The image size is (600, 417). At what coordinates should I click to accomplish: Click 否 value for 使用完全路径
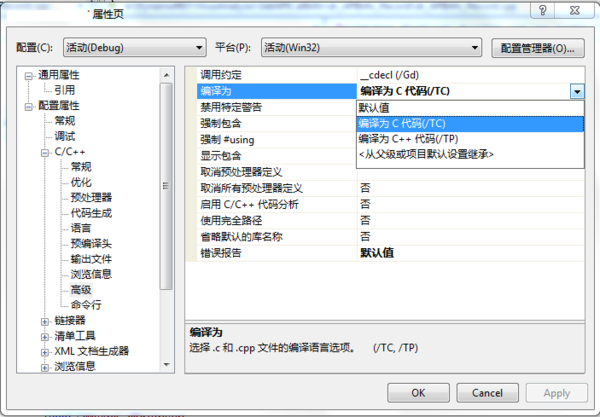(365, 220)
